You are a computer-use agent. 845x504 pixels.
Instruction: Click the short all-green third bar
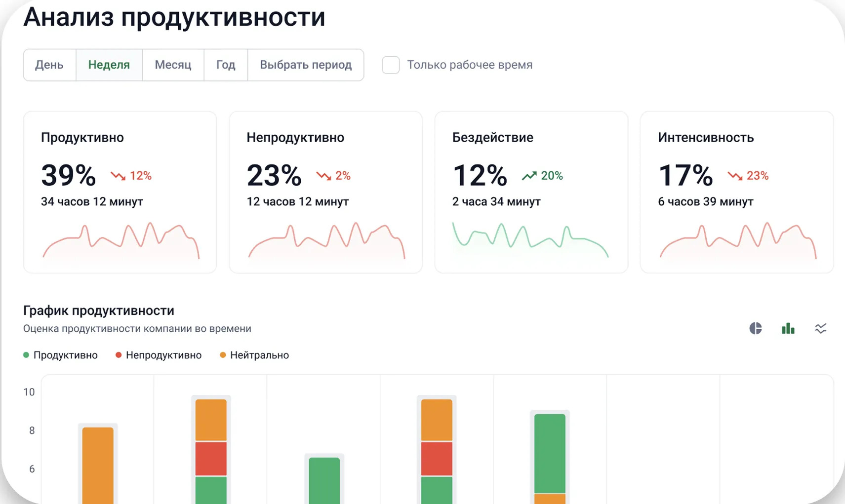pyautogui.click(x=324, y=481)
